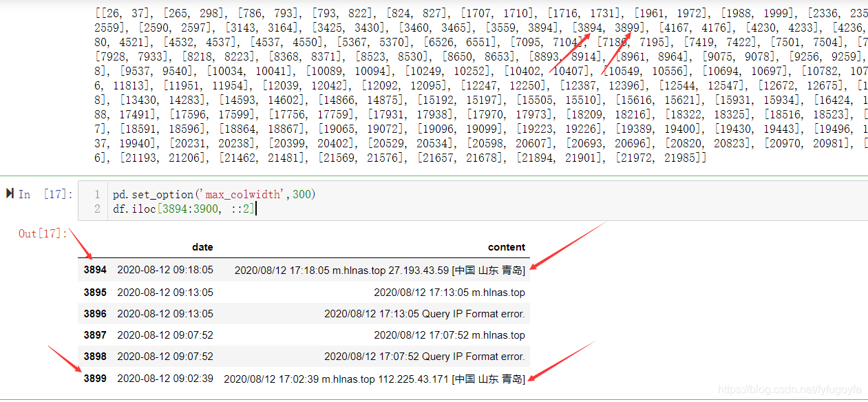Click date cell 2020-08-12 09:02:39
The width and height of the screenshot is (868, 402).
click(x=165, y=378)
